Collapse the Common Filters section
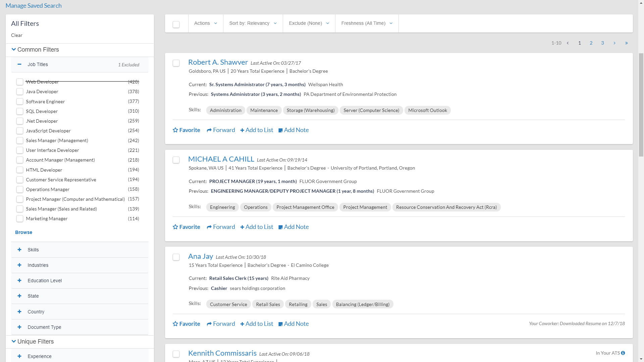This screenshot has width=644, height=362. (x=14, y=50)
